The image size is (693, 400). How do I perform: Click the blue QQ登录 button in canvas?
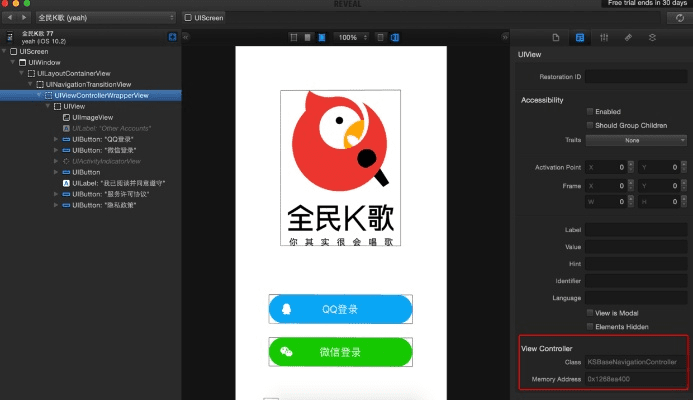(x=340, y=309)
